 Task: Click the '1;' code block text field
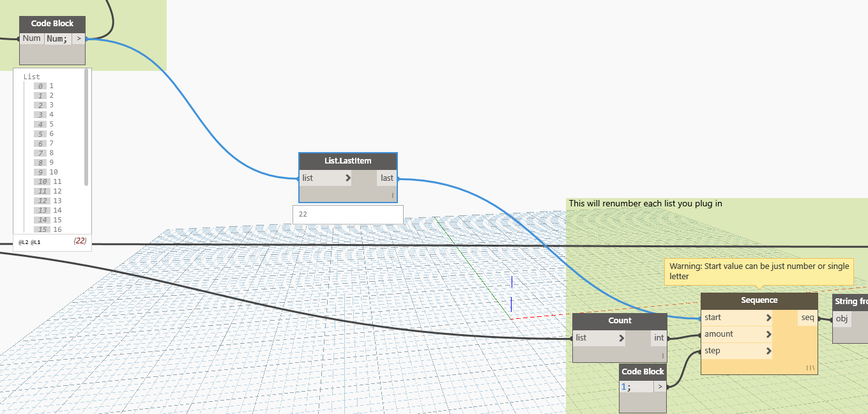coord(636,387)
